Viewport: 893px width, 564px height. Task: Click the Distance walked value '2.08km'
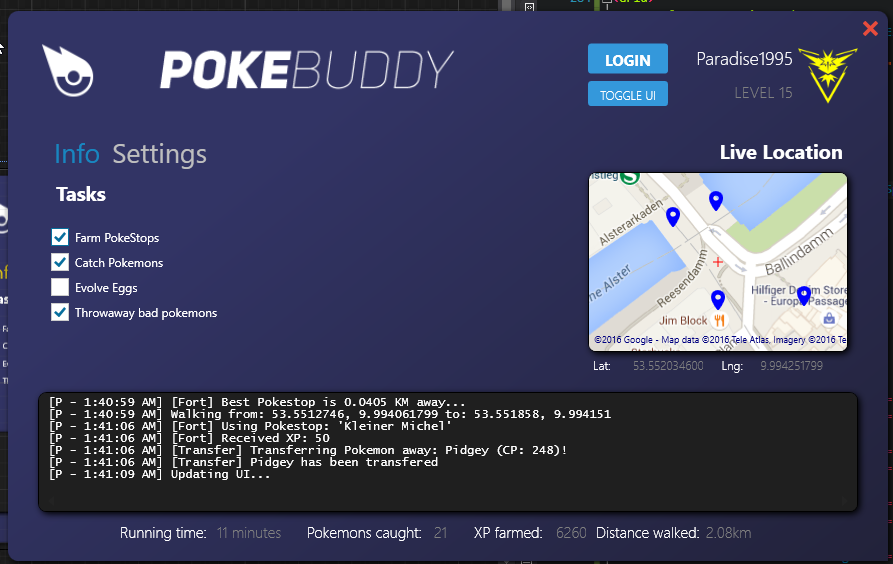tap(728, 533)
